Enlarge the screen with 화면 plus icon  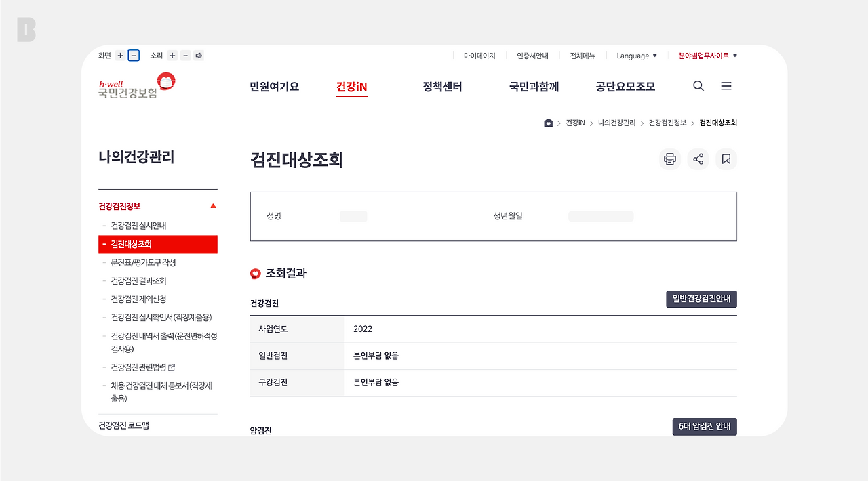(120, 56)
